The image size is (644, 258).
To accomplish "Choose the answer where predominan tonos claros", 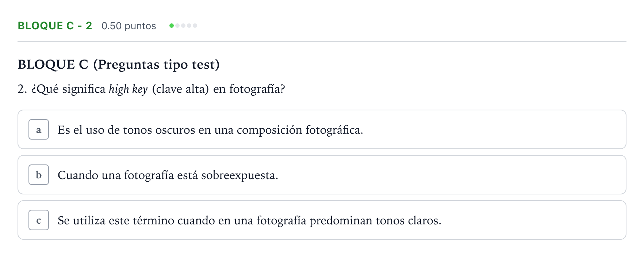I will [x=322, y=220].
